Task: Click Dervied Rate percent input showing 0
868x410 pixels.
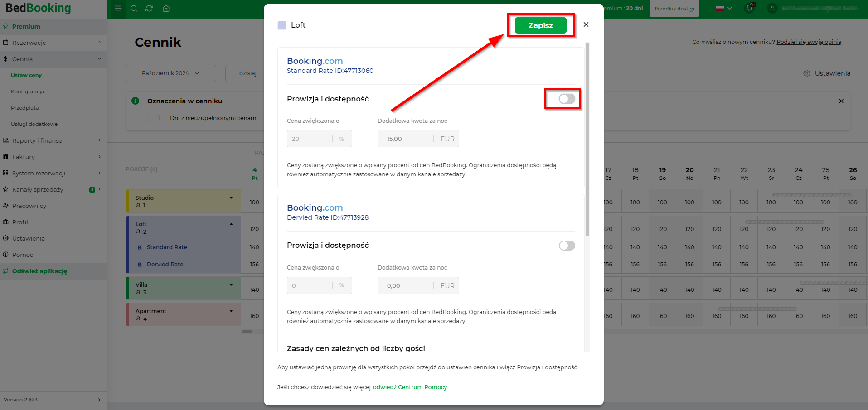Action: 319,285
